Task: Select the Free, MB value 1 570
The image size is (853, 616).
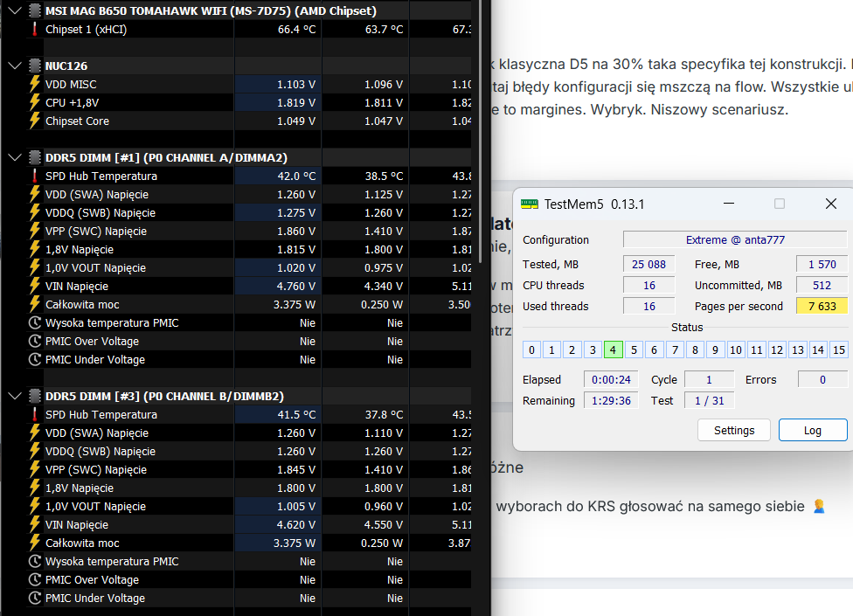Action: point(822,264)
